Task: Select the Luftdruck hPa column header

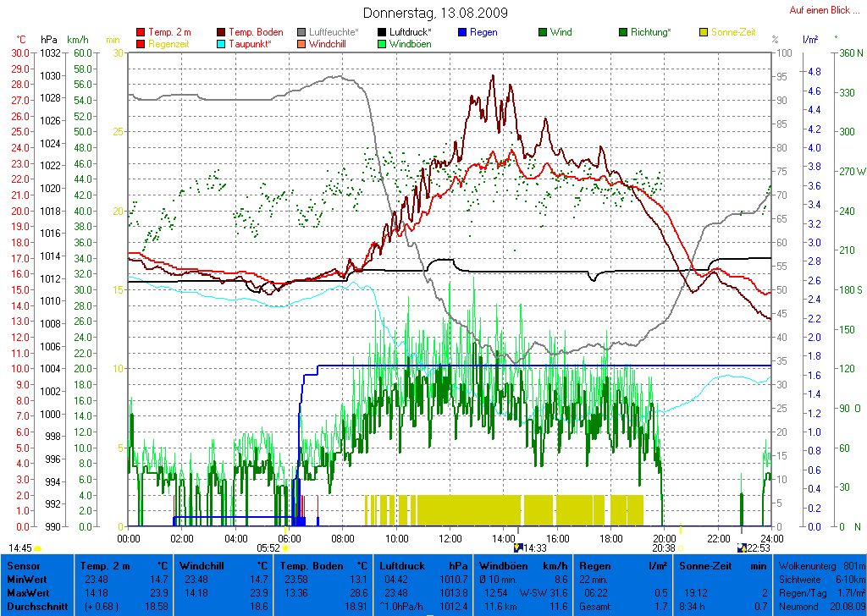Action: [423, 565]
